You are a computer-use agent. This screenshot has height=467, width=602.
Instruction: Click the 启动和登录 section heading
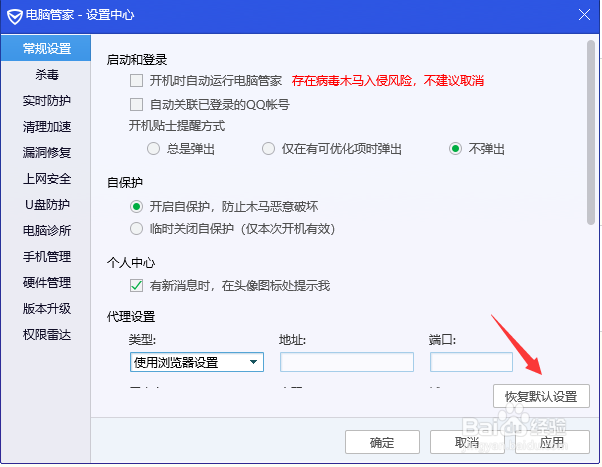[137, 60]
